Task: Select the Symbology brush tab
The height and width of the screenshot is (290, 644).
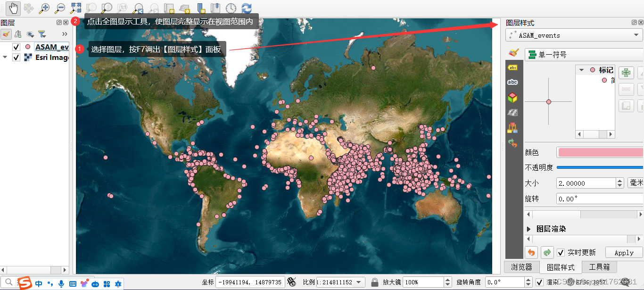Action: click(513, 52)
